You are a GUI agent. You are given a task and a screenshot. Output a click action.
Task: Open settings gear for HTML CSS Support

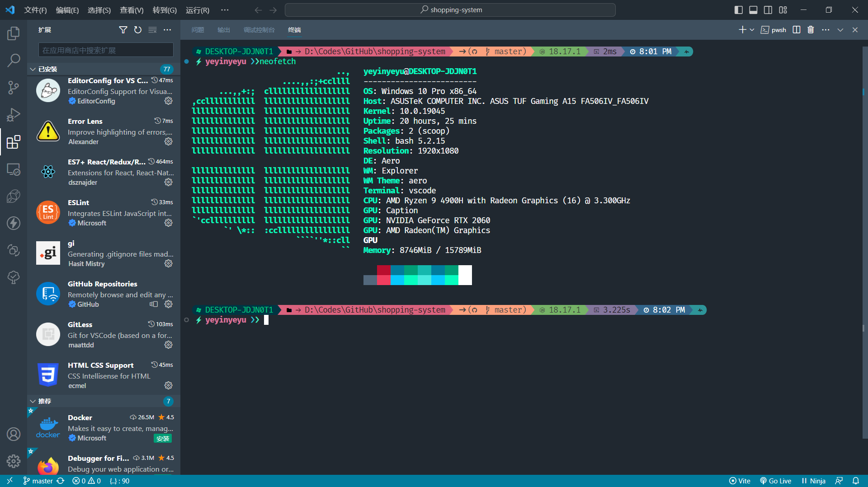coord(169,385)
